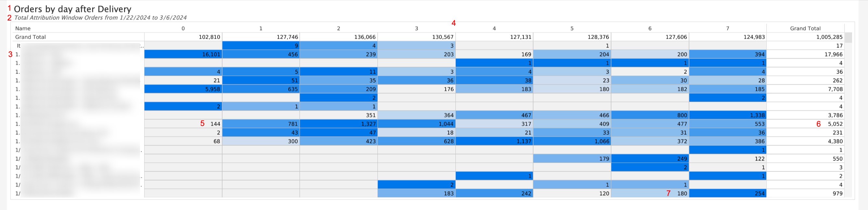Click the 1,044 cell
Image resolution: width=868 pixels, height=210 pixels.
pyautogui.click(x=416, y=124)
